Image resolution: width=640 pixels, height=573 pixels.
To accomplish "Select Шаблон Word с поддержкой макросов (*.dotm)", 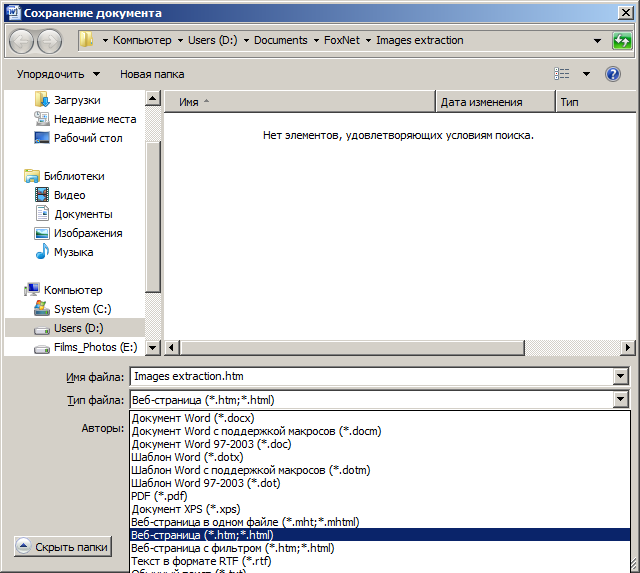I will coord(380,470).
